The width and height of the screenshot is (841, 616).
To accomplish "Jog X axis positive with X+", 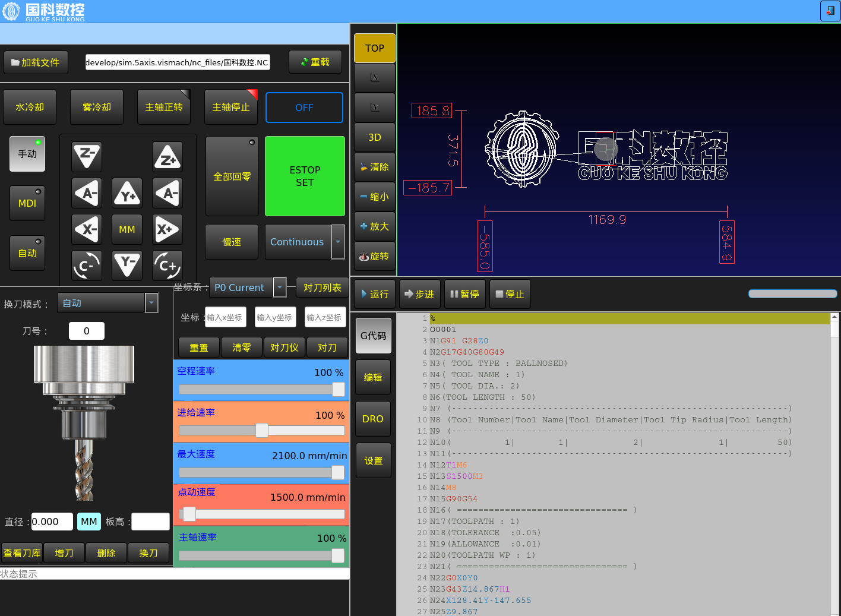I will coord(167,229).
